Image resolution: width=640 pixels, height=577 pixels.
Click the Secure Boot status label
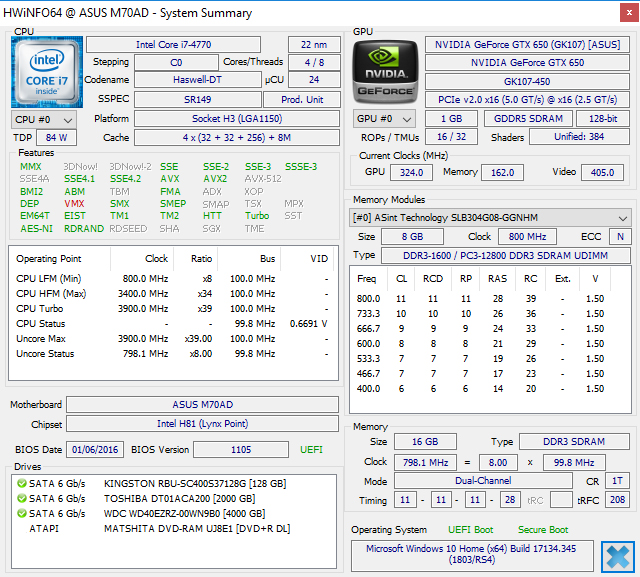(x=543, y=530)
